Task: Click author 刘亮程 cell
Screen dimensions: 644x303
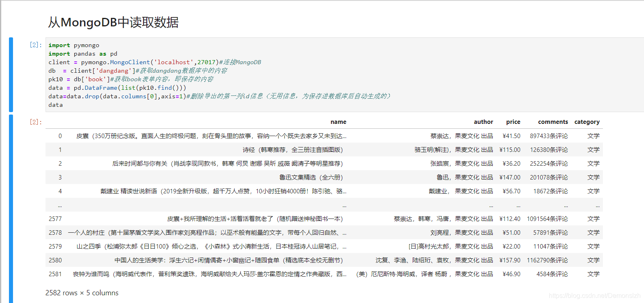Action: [x=462, y=233]
